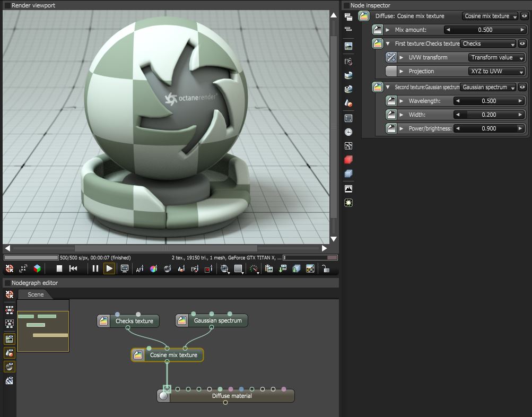
Task: Toggle the eye icon for Gaussian spectrum
Action: (x=522, y=87)
